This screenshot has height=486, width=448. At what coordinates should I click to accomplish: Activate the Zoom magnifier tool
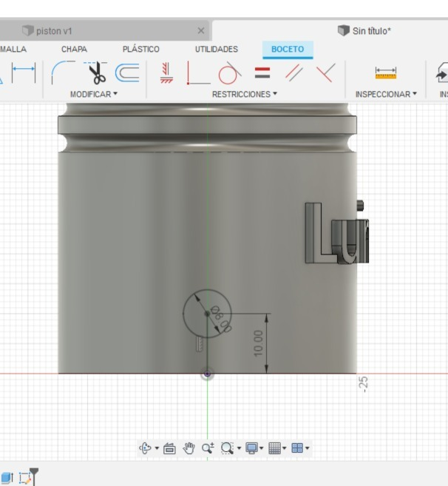(208, 448)
